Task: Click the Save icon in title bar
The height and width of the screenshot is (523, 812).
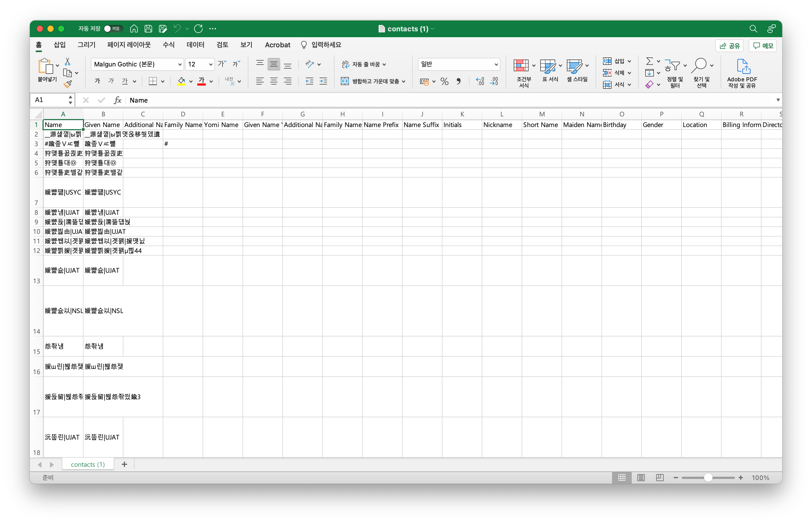Action: (148, 29)
